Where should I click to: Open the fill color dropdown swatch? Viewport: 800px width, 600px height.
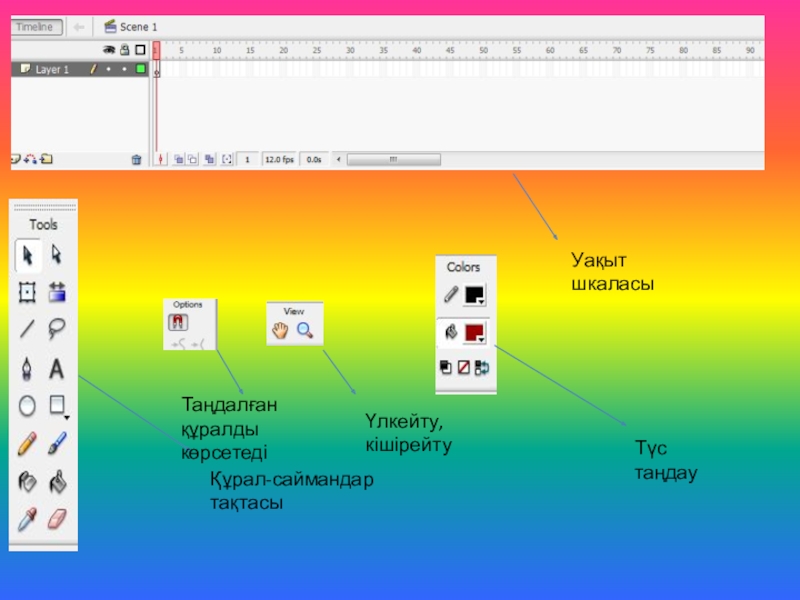click(x=474, y=333)
